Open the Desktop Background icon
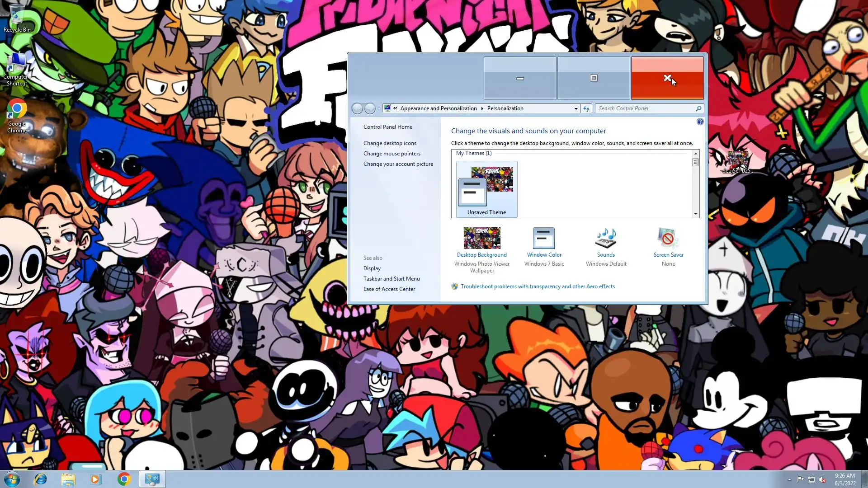 [482, 238]
